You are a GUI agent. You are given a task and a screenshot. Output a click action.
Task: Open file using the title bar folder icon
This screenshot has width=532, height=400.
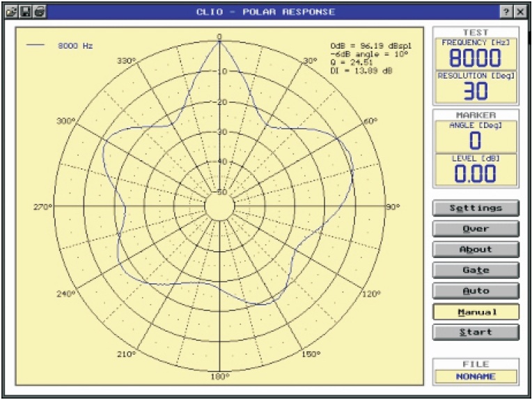pos(12,12)
